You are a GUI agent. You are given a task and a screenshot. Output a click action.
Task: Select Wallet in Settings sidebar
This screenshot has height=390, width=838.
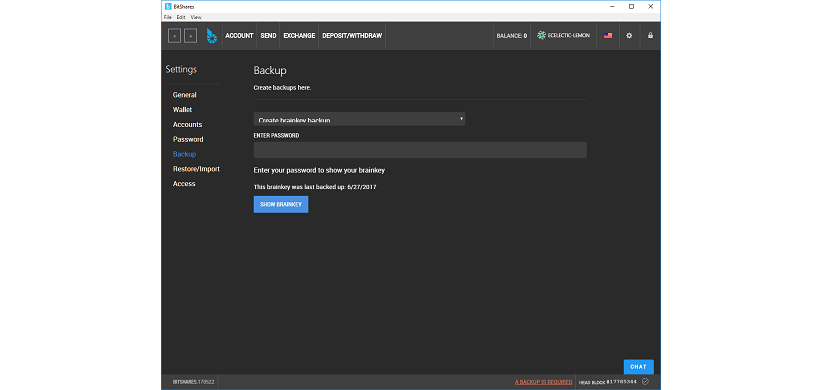(182, 110)
